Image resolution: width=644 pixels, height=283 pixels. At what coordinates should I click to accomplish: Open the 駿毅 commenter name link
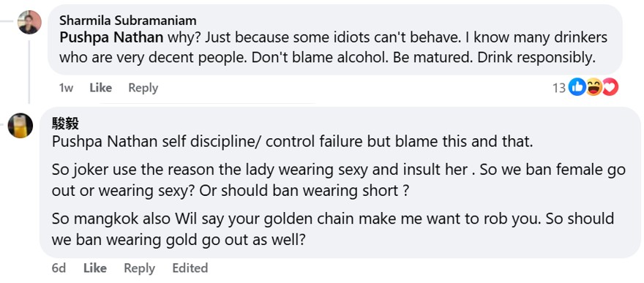tap(65, 123)
